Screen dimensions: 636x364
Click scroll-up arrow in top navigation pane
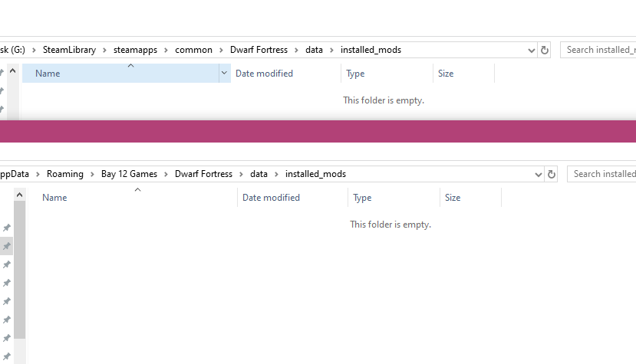(x=12, y=71)
